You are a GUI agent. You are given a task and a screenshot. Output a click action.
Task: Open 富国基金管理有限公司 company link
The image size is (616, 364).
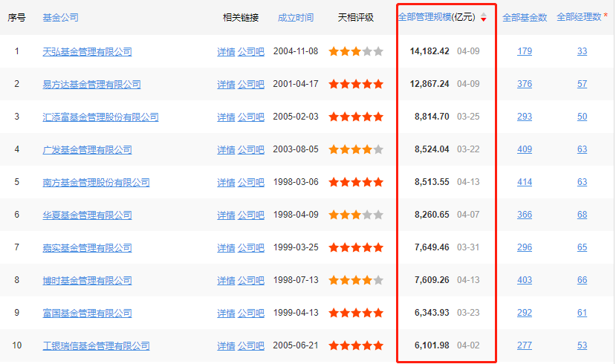coord(87,313)
